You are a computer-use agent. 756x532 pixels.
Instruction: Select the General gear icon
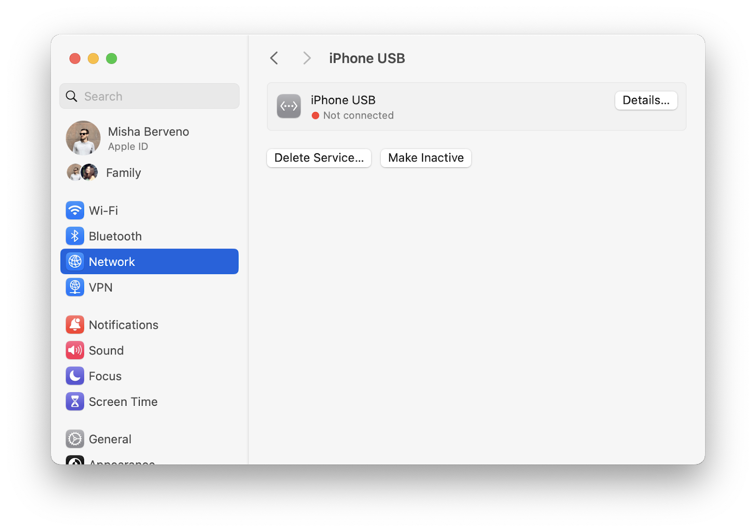pyautogui.click(x=75, y=438)
